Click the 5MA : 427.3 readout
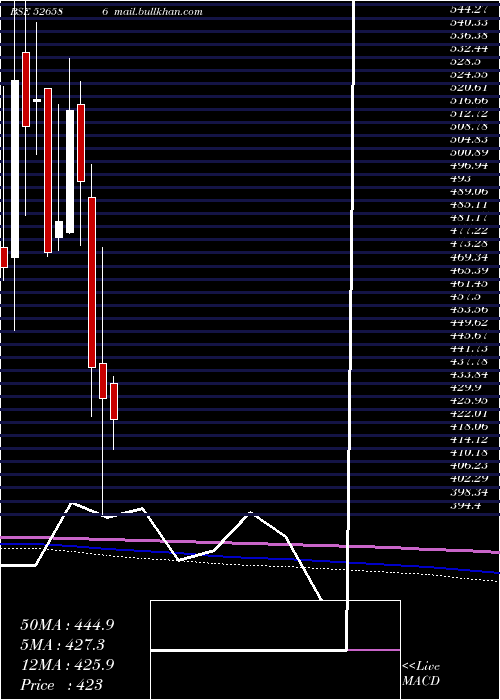The image size is (500, 700). pos(64,644)
